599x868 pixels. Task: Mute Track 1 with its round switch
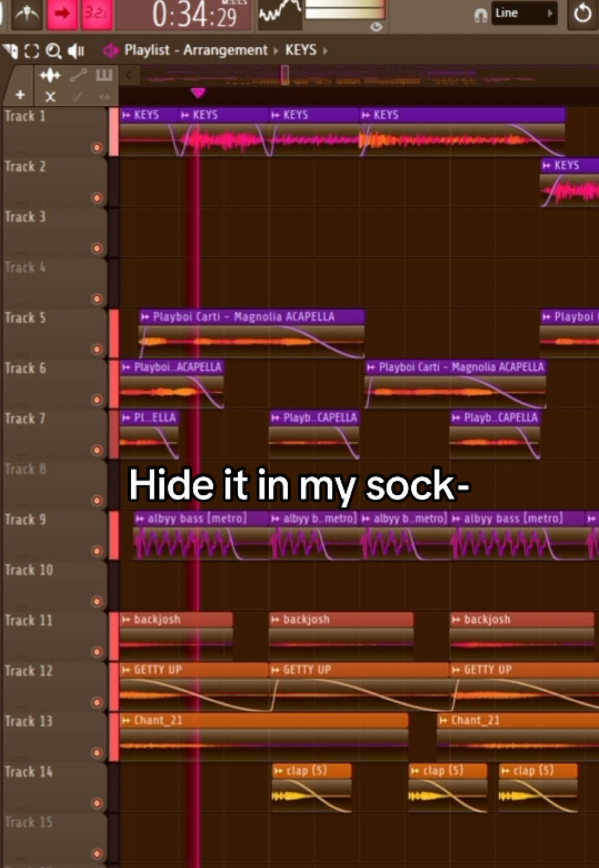(97, 148)
